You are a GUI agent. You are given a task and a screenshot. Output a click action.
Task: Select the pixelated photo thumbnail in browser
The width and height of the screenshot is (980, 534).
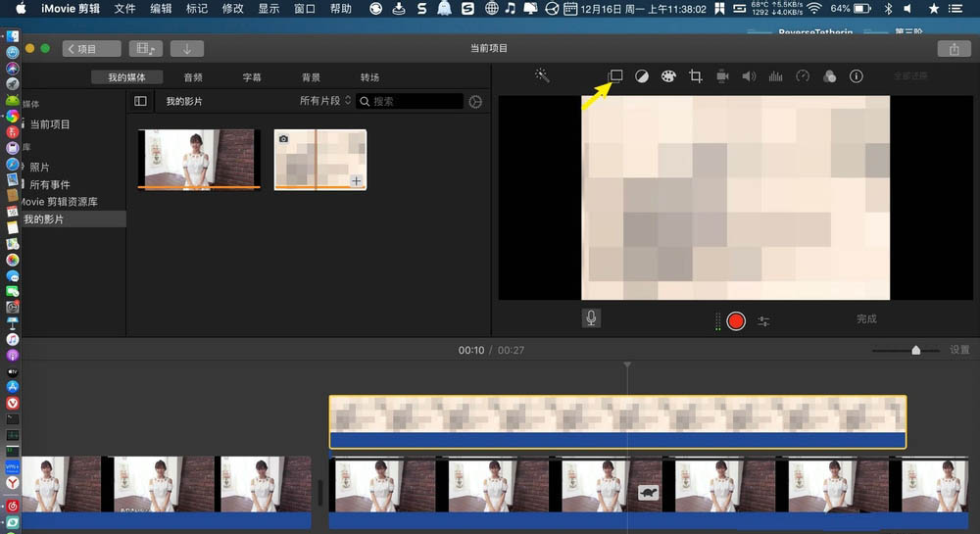coord(320,160)
